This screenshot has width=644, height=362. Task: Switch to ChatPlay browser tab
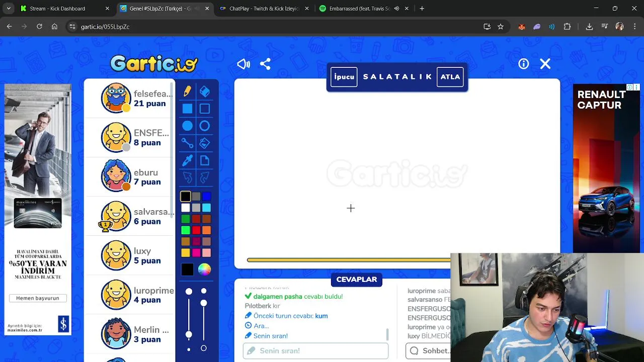click(x=264, y=9)
